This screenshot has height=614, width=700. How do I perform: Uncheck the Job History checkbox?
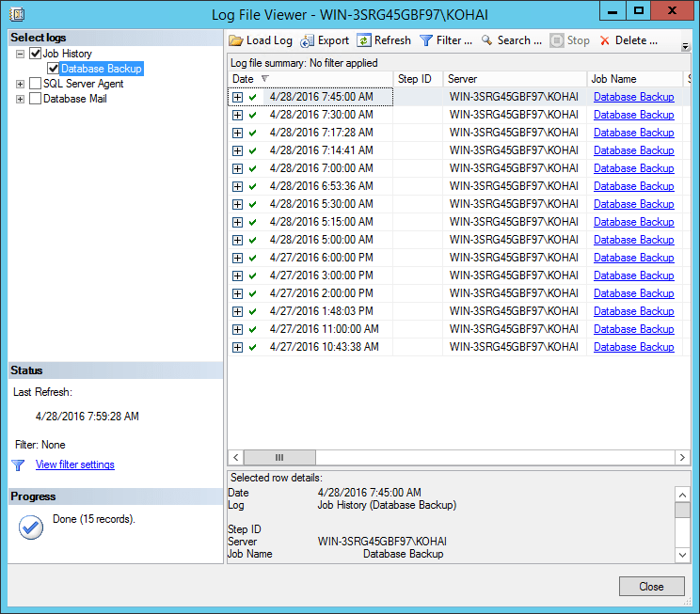tap(36, 55)
